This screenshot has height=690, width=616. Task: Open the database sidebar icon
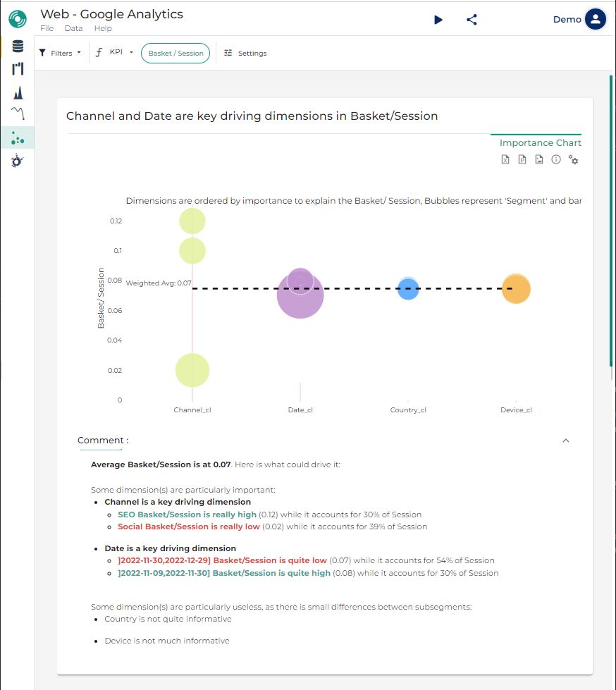tap(18, 46)
